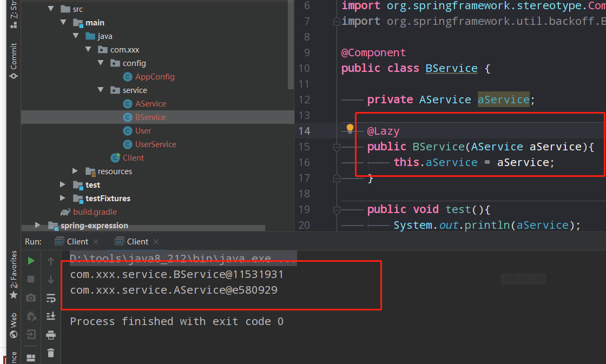The height and width of the screenshot is (364, 606).
Task: Expand the spring-expression module arrow
Action: click(37, 225)
